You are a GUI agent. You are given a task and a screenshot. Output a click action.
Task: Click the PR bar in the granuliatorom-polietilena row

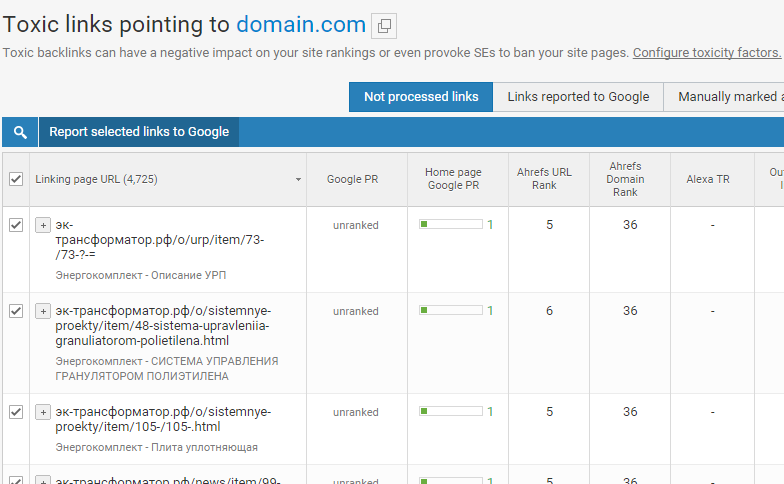[x=451, y=310]
